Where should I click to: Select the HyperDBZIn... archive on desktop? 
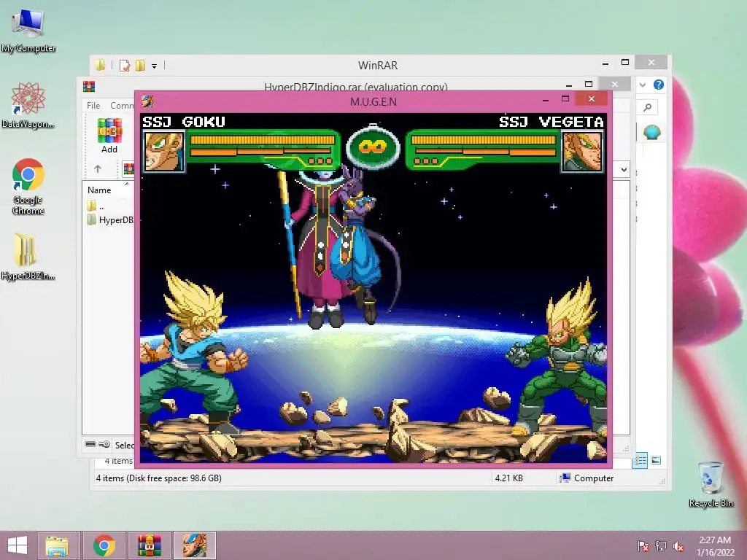coord(28,257)
